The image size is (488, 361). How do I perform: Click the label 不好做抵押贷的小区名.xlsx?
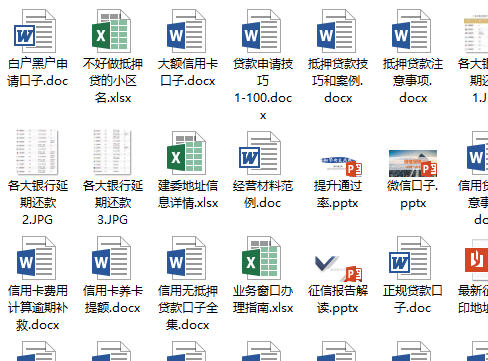click(x=113, y=81)
